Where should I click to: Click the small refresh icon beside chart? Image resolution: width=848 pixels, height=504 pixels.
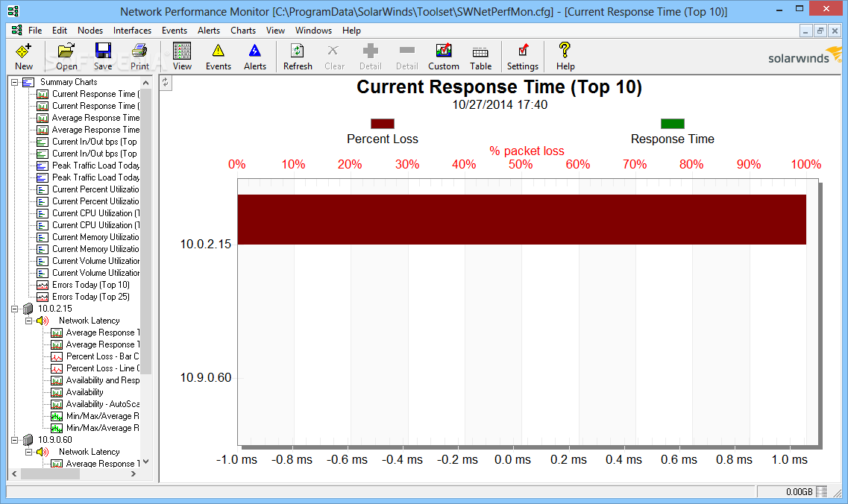click(x=166, y=83)
